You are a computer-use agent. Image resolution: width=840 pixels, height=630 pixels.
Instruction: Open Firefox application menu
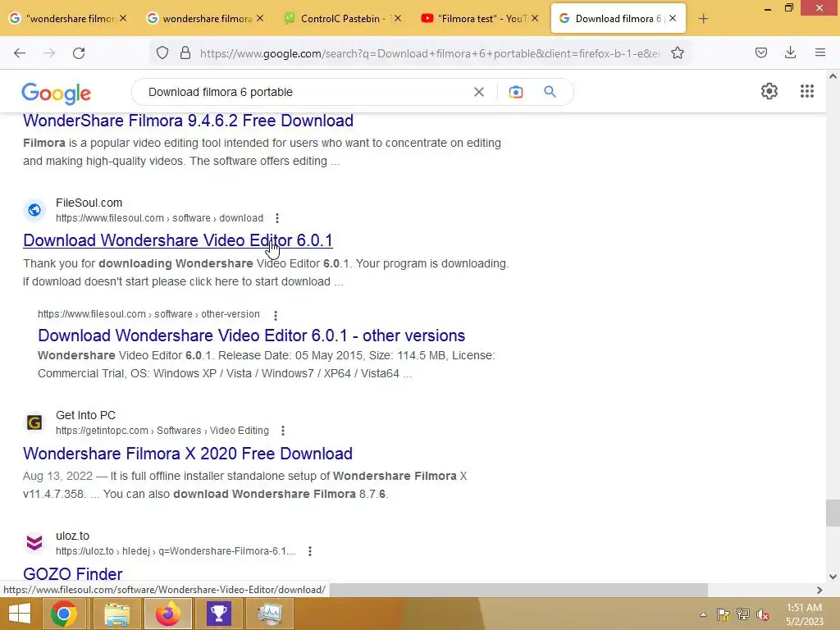820,52
